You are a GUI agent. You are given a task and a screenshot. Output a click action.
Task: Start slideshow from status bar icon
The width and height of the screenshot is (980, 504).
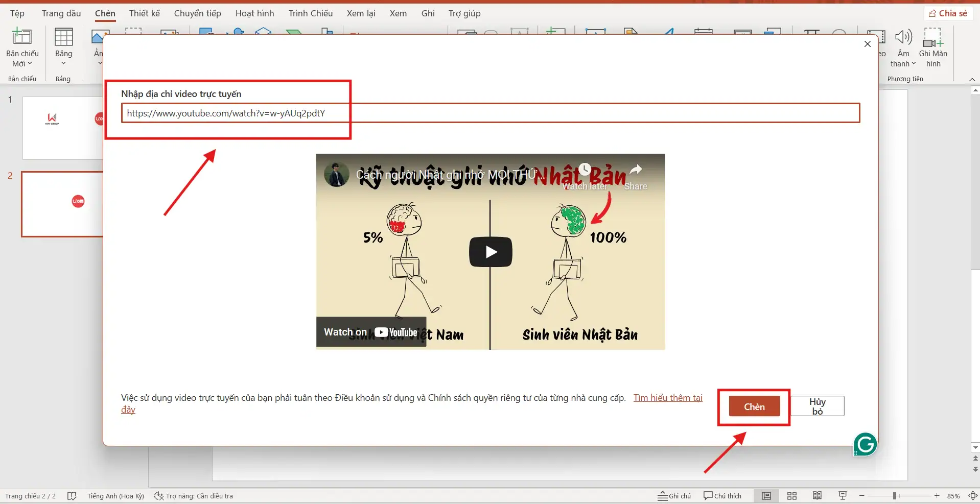(842, 495)
